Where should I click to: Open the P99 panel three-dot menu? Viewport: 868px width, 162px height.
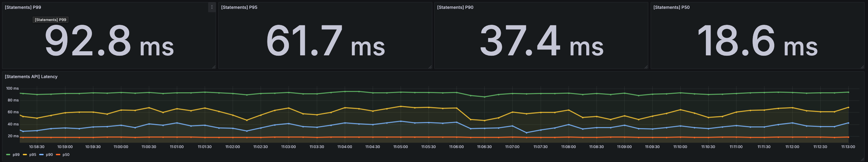212,7
